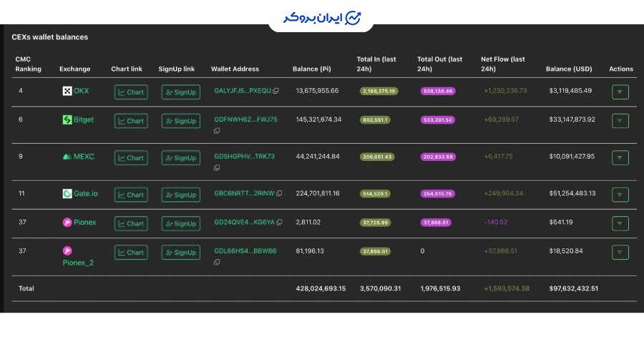This screenshot has width=644, height=337.
Task: Click the SignUp button for Pionex_2
Action: pos(181,252)
